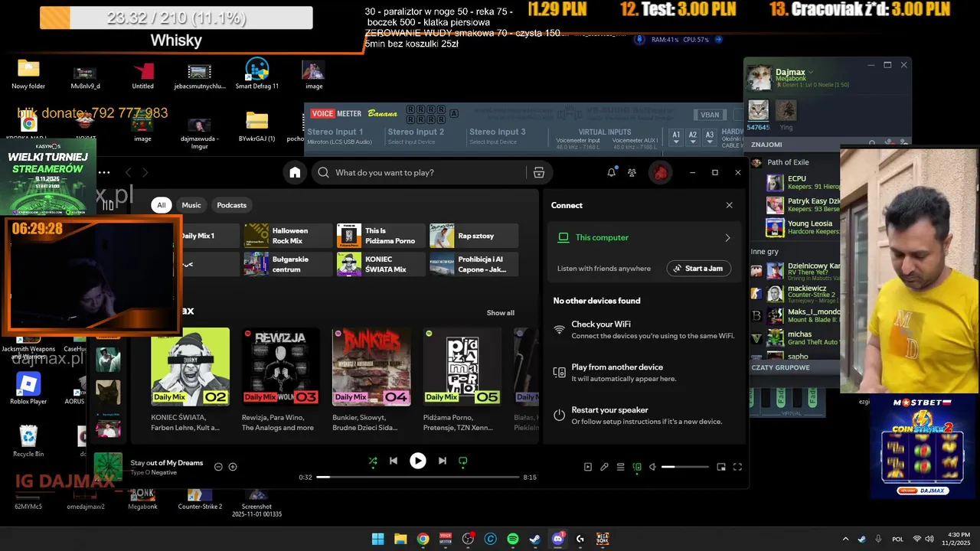Image resolution: width=980 pixels, height=551 pixels.
Task: Collapse the Path of Exile friends group
Action: (787, 162)
